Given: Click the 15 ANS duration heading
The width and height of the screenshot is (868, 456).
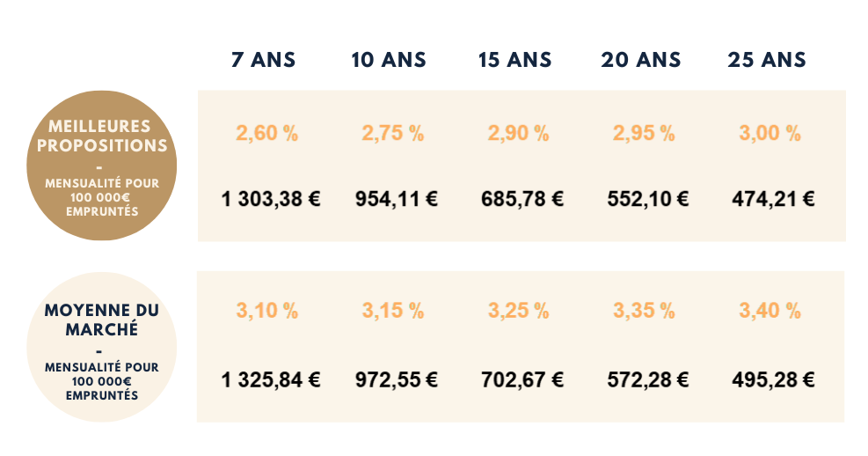Looking at the screenshot, I should tap(514, 61).
